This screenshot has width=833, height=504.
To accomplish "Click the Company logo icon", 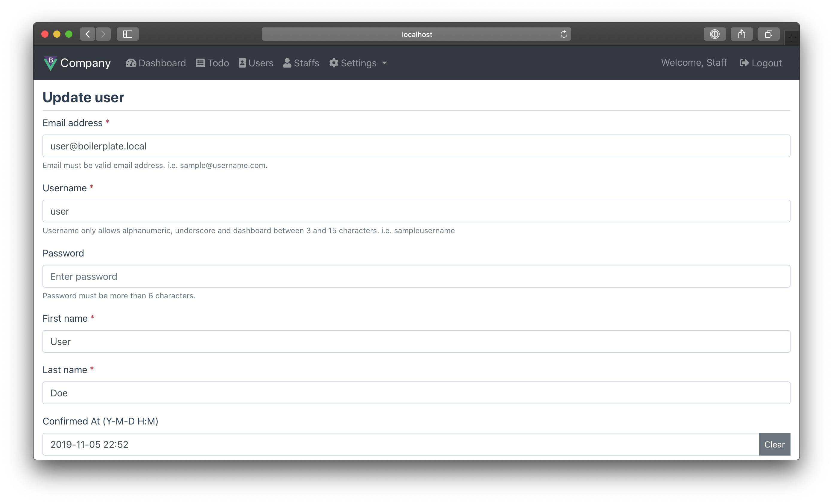I will pos(50,63).
